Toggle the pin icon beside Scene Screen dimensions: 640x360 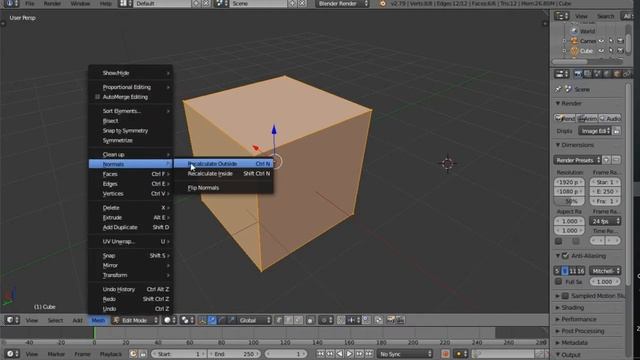click(558, 89)
